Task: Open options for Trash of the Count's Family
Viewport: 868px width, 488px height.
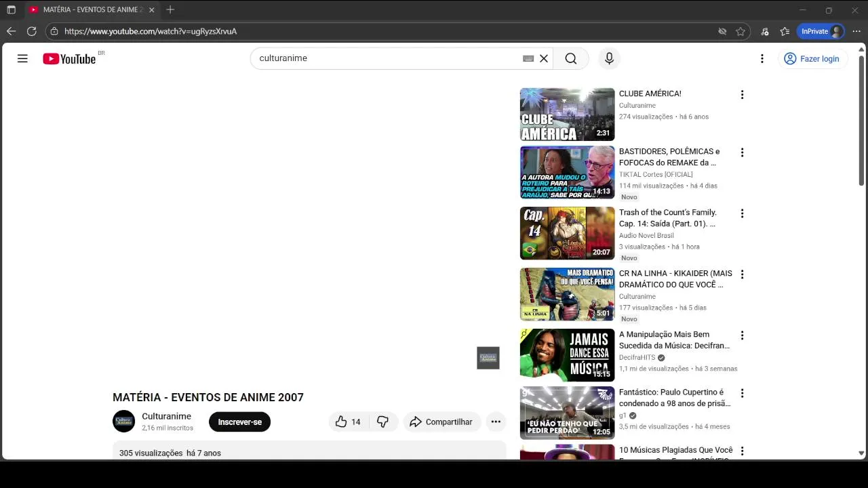Action: 742,213
